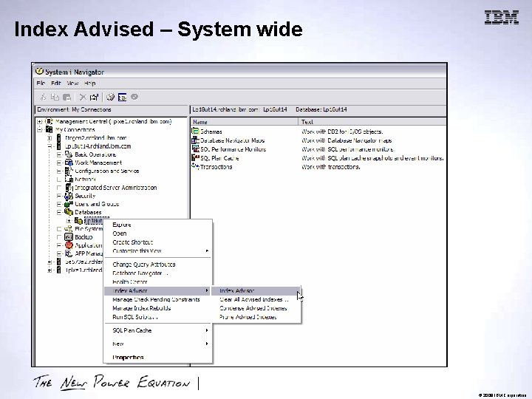Select Clear All Advised Indexes
Image resolution: width=532 pixels, height=399 pixels.
click(256, 299)
